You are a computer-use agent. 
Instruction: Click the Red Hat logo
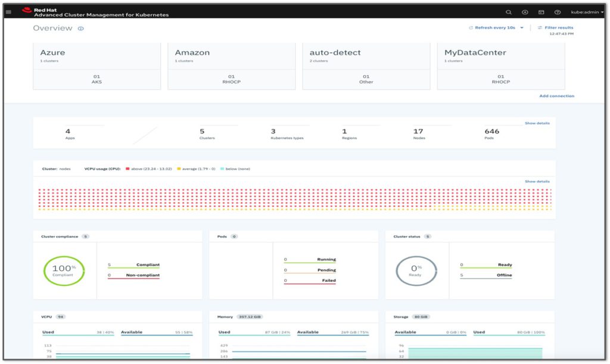27,10
